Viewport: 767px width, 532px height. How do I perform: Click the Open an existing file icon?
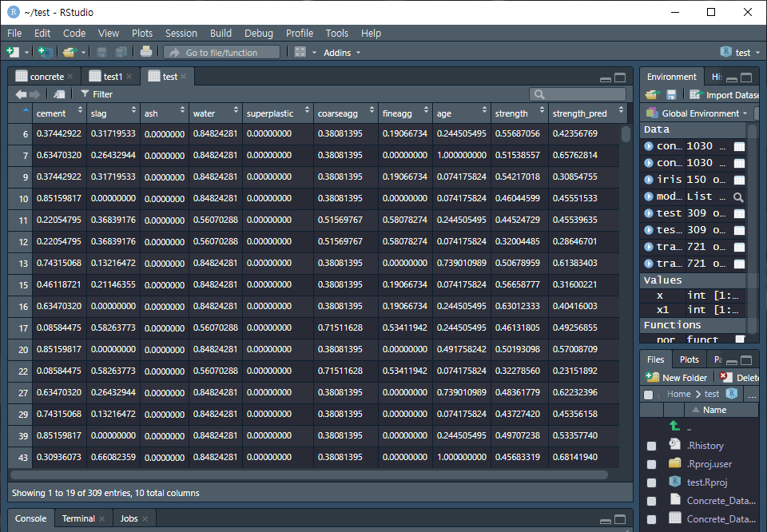click(70, 52)
